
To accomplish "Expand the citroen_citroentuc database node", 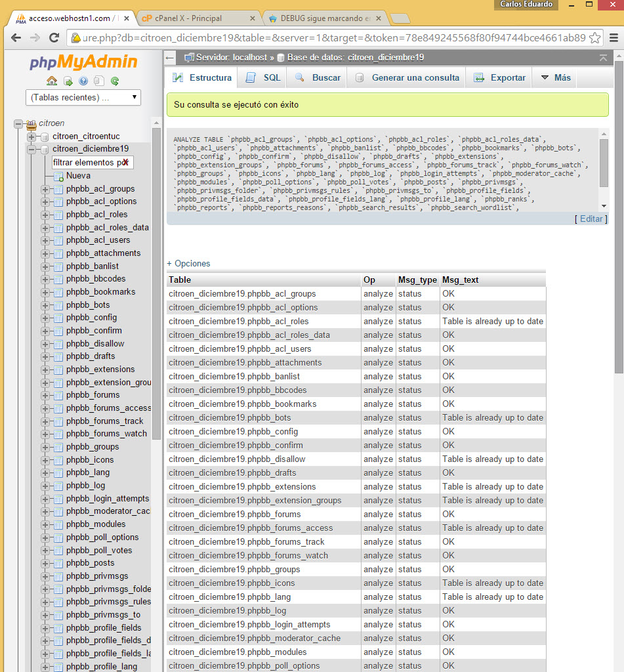I will pos(31,136).
